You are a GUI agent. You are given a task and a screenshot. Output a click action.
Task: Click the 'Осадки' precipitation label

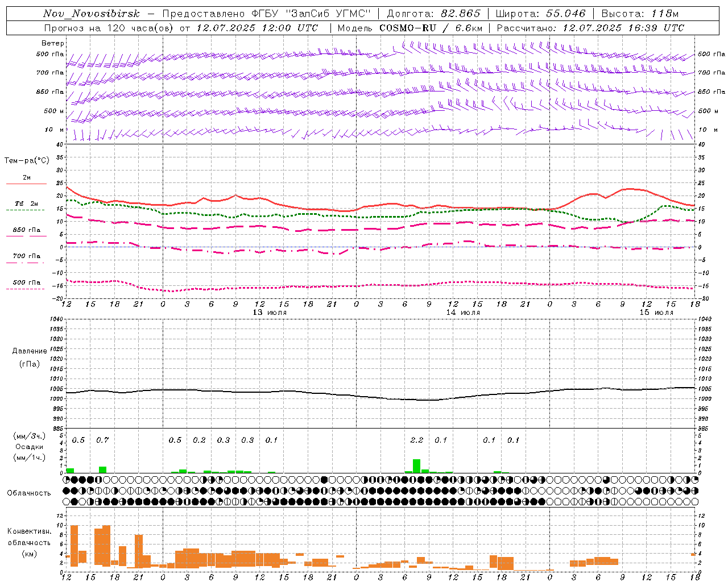[29, 447]
